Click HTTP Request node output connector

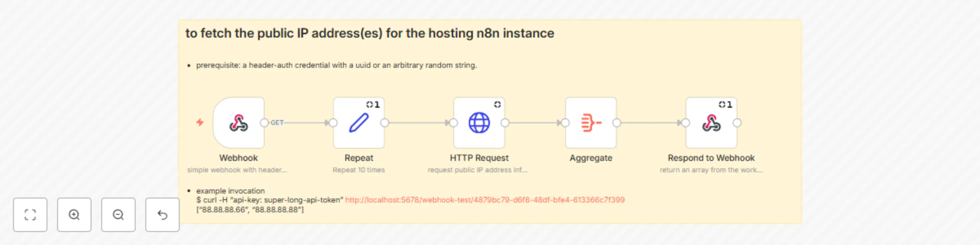point(505,122)
